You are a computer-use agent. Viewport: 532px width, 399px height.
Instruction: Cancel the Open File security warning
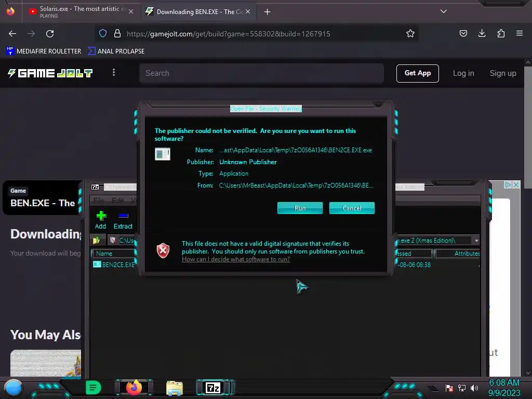pyautogui.click(x=352, y=208)
